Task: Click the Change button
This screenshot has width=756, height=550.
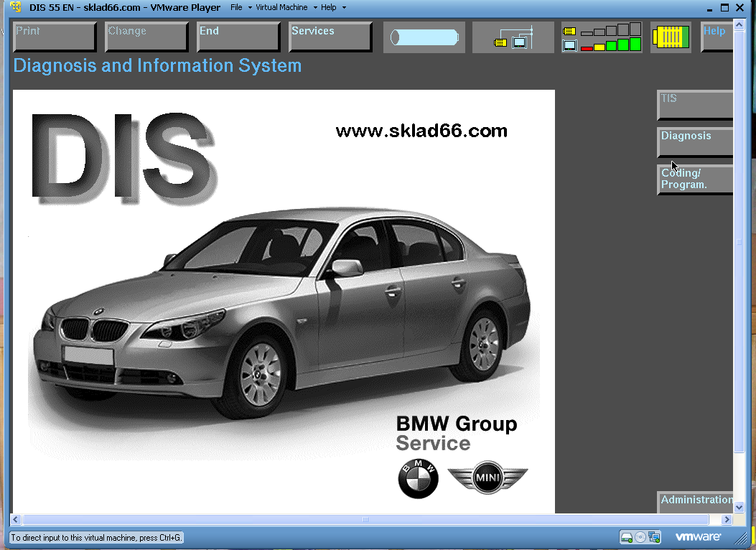Action: pyautogui.click(x=146, y=37)
